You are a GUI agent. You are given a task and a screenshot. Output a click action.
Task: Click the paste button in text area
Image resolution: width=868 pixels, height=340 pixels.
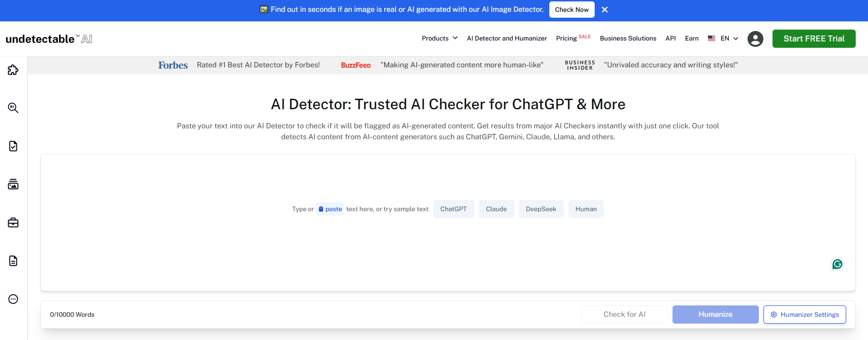point(330,209)
